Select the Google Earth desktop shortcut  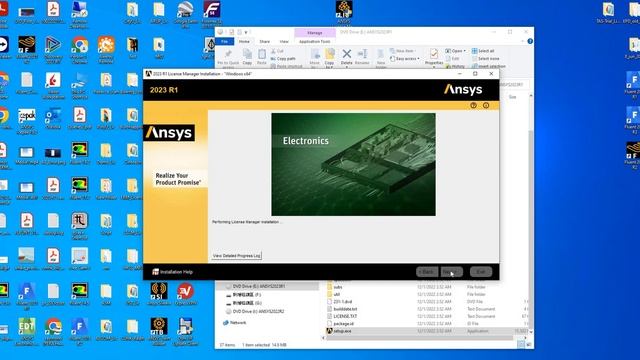[185, 14]
